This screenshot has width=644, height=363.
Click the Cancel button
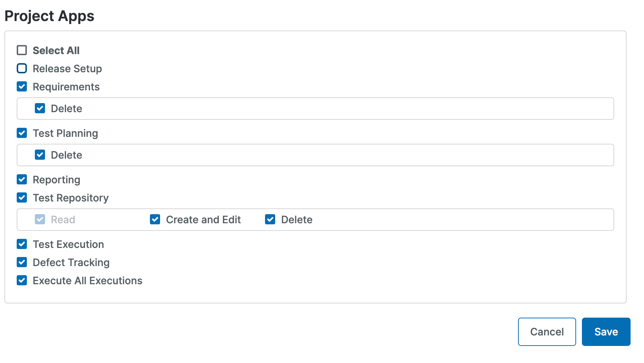tap(547, 331)
